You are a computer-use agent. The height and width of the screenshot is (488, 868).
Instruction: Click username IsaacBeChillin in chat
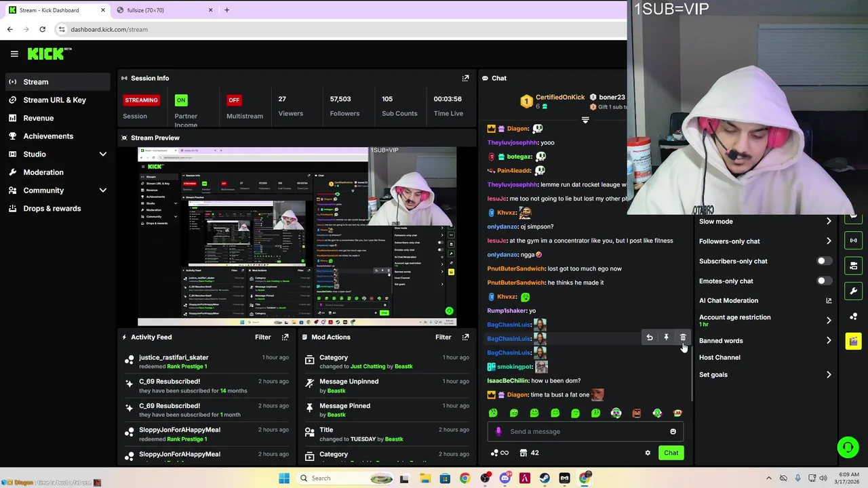(x=507, y=381)
